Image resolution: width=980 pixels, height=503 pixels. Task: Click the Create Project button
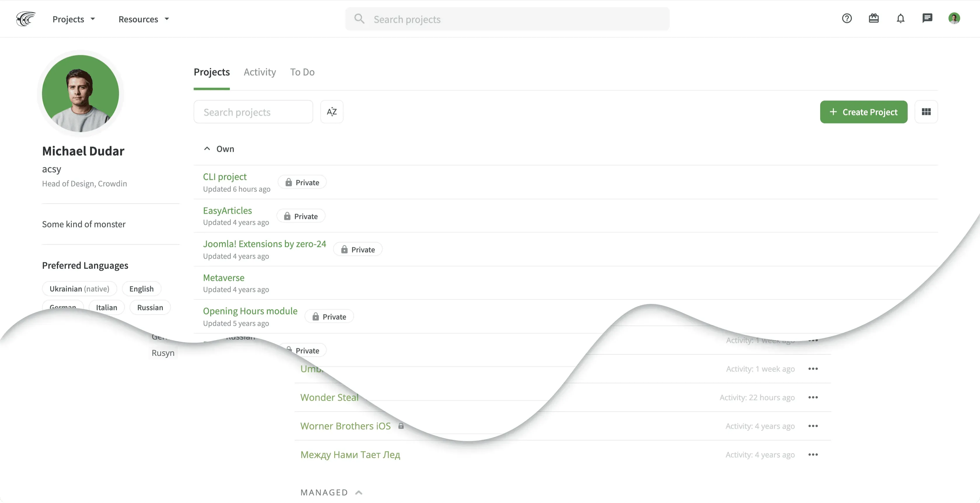[x=864, y=112]
